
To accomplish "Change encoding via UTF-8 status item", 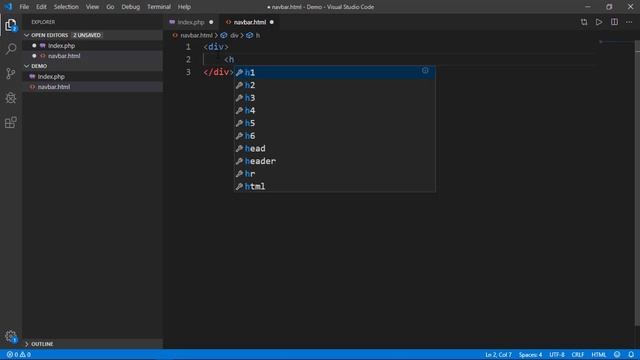I will (x=557, y=355).
